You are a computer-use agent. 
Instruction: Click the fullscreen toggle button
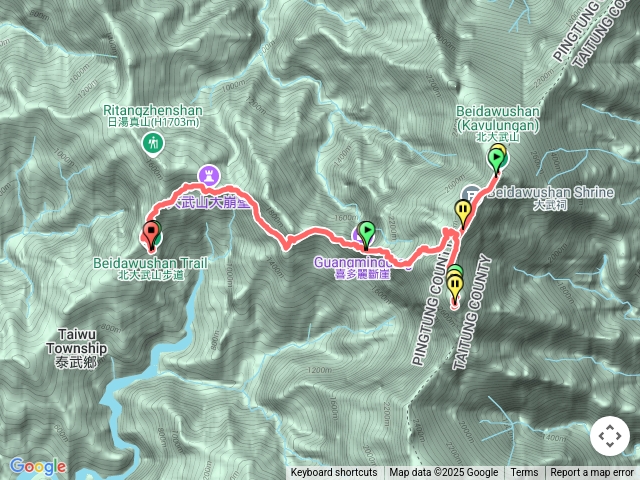[x=610, y=436]
